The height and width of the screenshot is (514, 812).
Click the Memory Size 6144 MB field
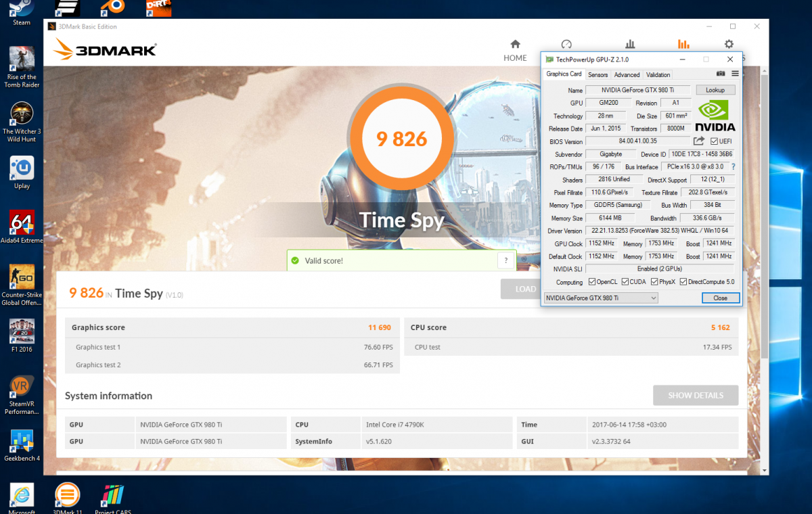pos(610,218)
